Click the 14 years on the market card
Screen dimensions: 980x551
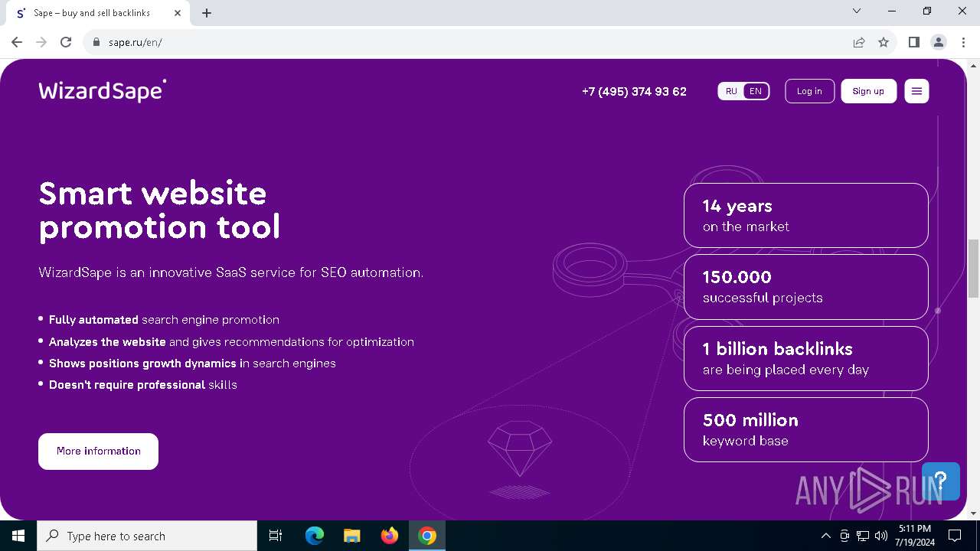pos(806,215)
